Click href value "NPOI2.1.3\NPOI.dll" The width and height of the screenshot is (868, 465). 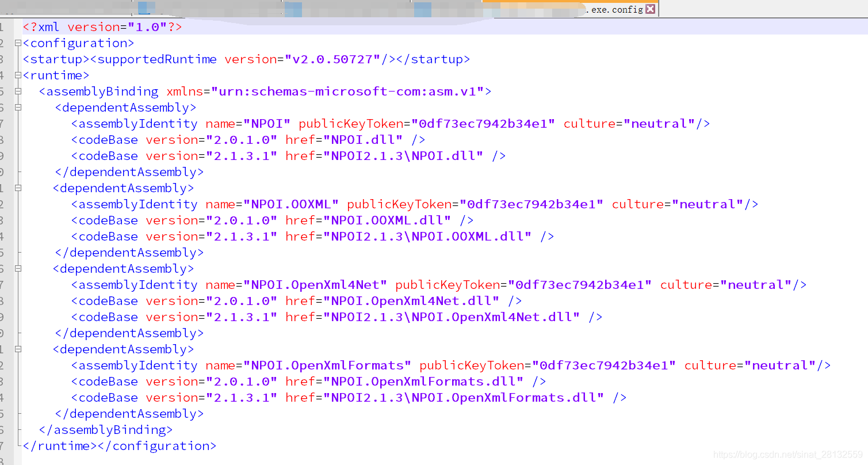(403, 156)
